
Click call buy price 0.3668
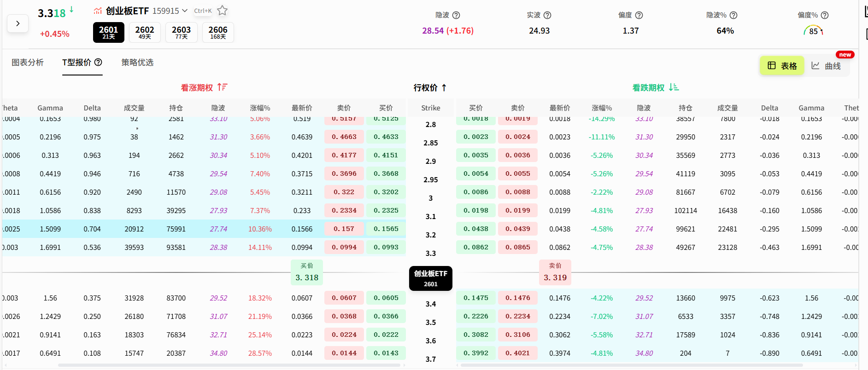[386, 173]
